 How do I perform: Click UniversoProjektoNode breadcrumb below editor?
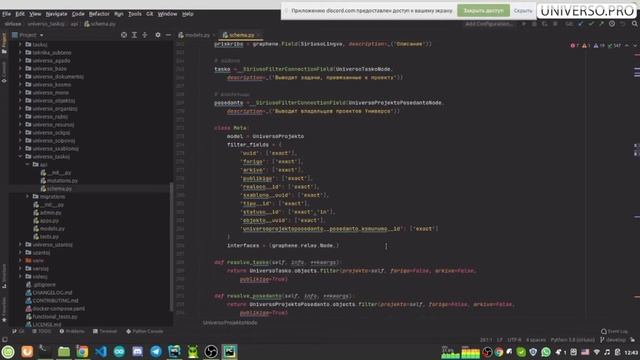point(230,322)
